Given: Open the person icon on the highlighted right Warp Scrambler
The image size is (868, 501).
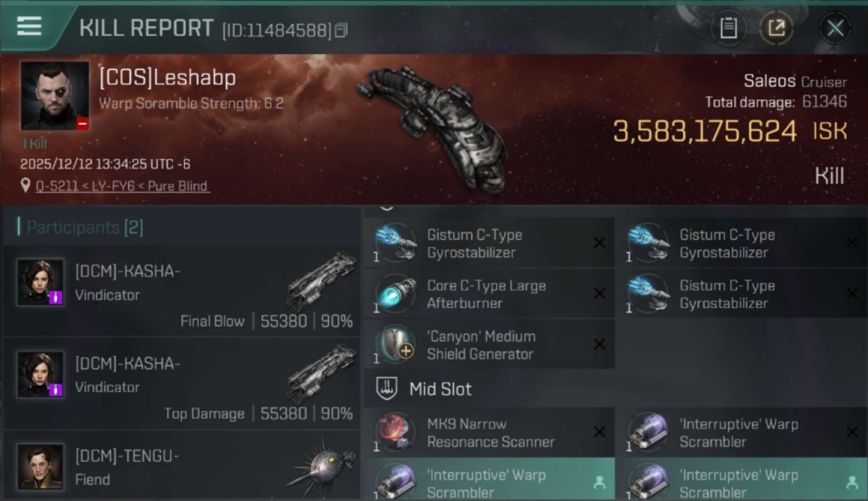Looking at the screenshot, I should [x=851, y=482].
